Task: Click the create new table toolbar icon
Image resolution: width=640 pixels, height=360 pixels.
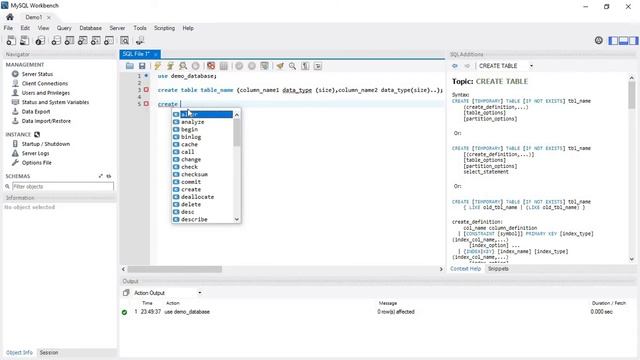Action: coord(69,40)
